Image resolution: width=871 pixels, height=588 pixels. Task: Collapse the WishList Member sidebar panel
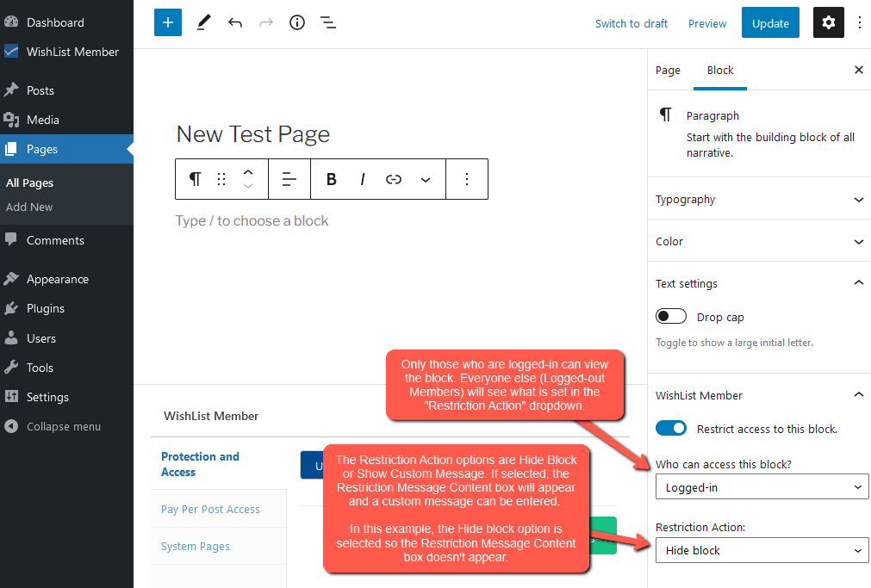(x=759, y=395)
